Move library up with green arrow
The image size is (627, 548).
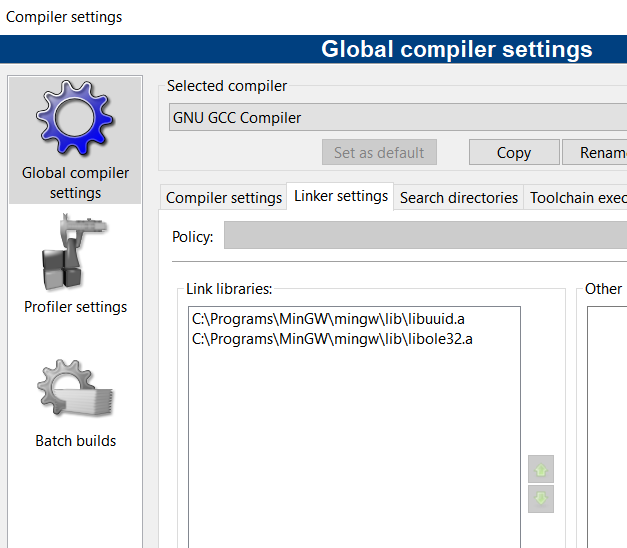pyautogui.click(x=541, y=469)
